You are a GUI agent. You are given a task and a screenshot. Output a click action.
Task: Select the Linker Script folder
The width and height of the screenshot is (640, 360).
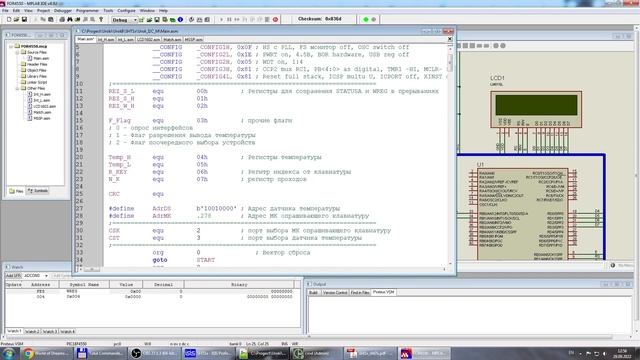(x=37, y=82)
